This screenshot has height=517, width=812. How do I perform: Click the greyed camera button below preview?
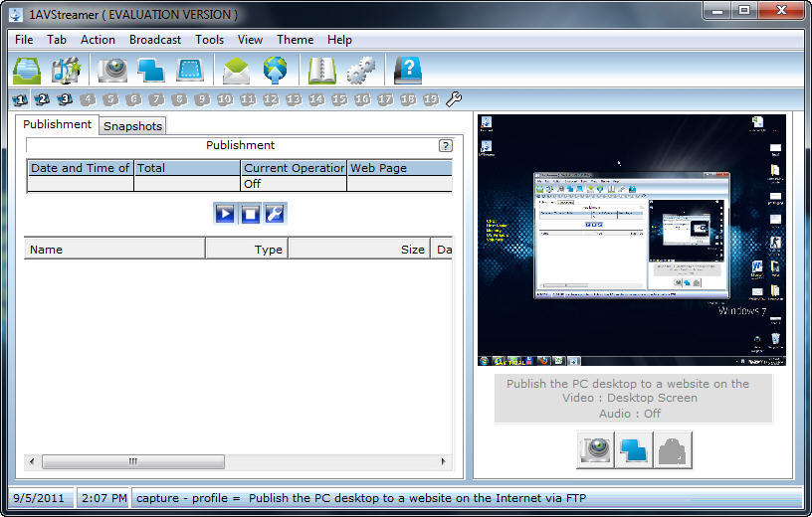(673, 449)
